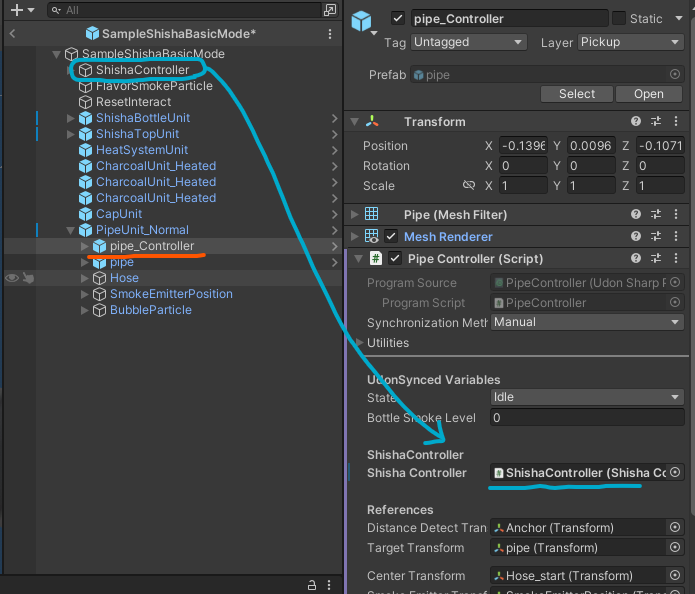Screen dimensions: 695x594
Task: Click Target Transform object picker circle
Action: (x=675, y=547)
